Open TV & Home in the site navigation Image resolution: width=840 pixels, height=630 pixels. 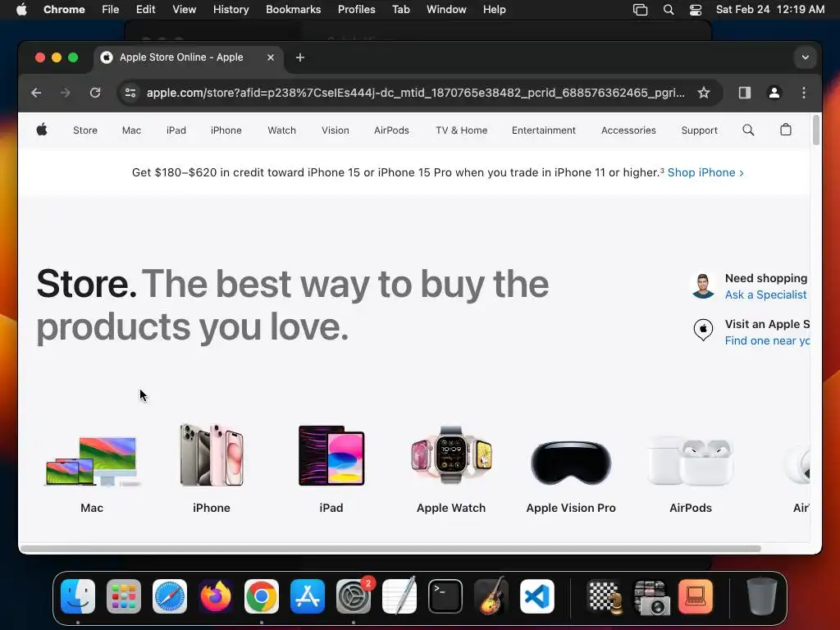point(461,130)
